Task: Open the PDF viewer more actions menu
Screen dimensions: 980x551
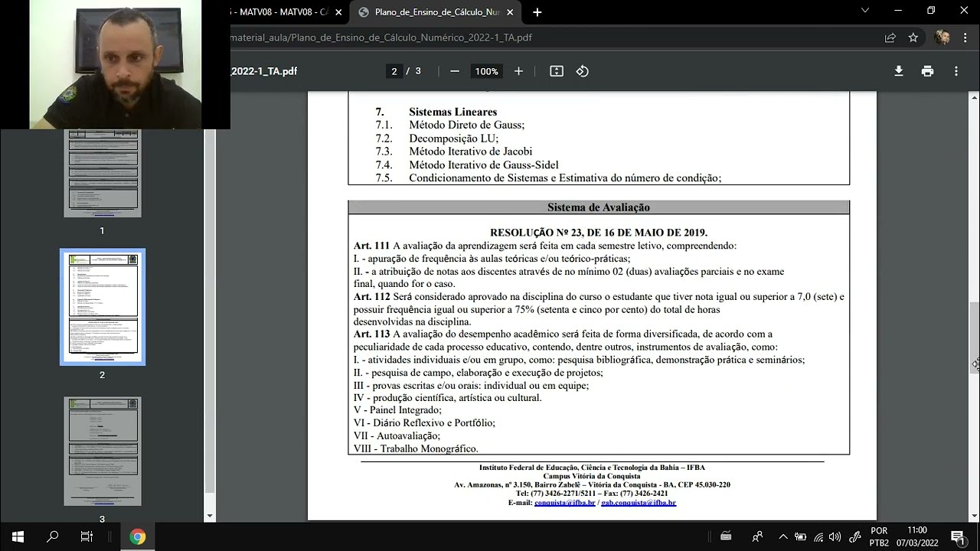Action: click(955, 71)
